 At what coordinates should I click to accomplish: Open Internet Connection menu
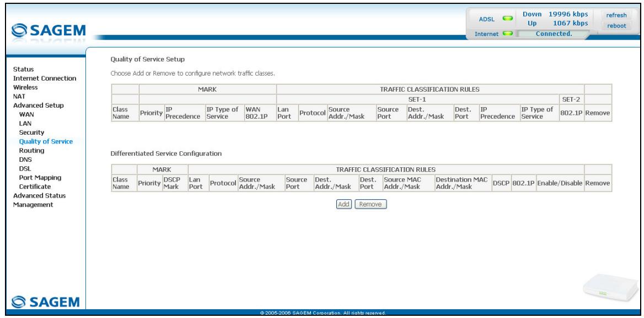click(45, 78)
